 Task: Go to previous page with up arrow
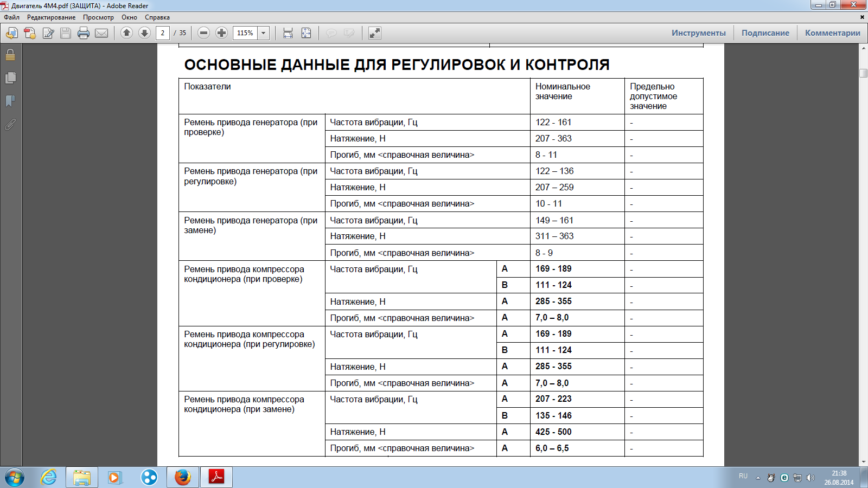[126, 33]
